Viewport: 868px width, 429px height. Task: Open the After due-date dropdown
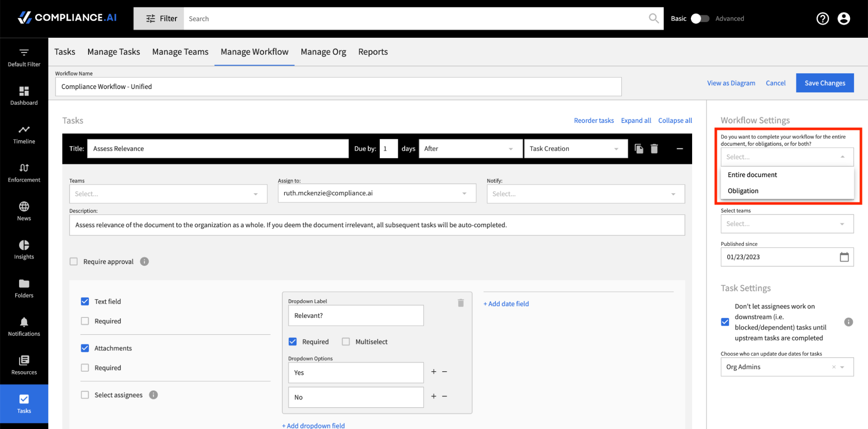coord(471,148)
